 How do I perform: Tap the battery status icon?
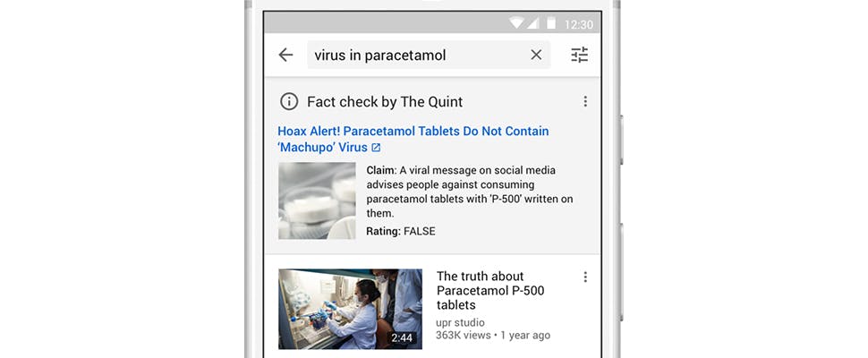(x=551, y=23)
